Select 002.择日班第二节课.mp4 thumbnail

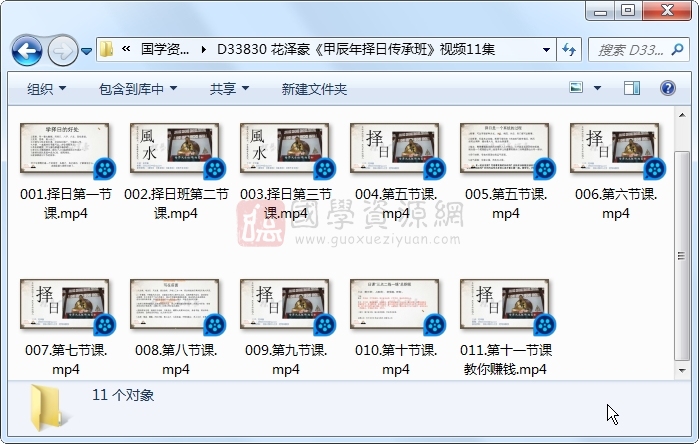click(x=175, y=148)
